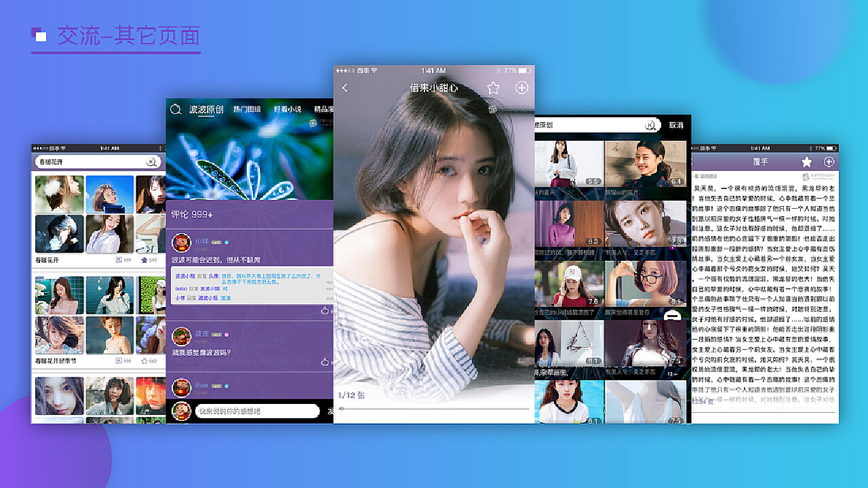
Task: Click comment count icon for 春暖花开 album
Action: [x=119, y=260]
